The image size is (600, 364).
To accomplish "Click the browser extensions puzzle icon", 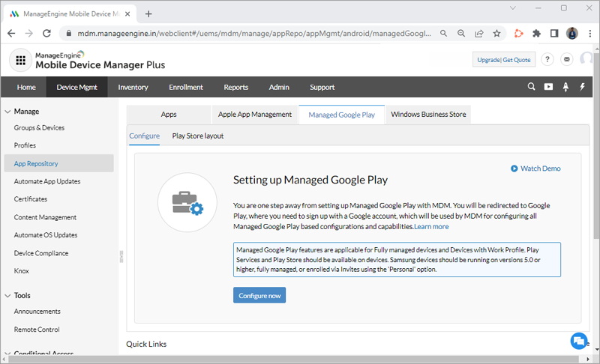I will [x=536, y=34].
